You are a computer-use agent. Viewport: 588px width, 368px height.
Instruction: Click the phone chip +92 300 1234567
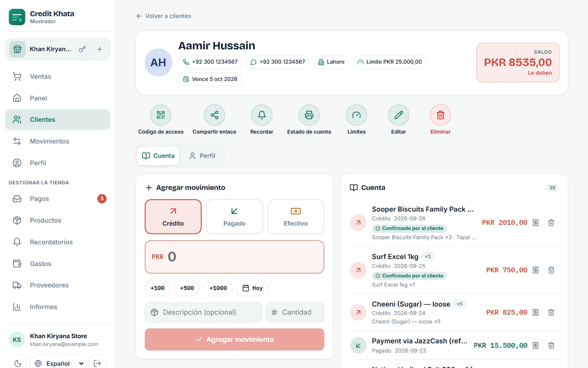point(210,62)
